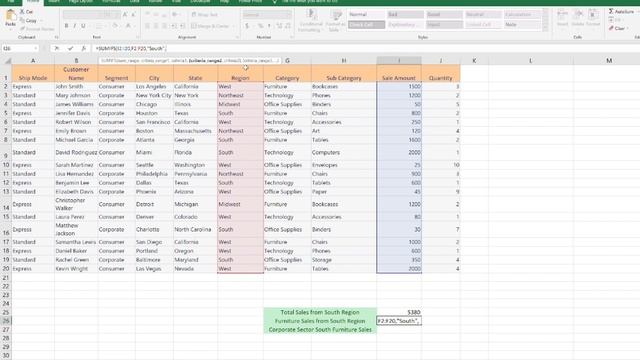This screenshot has width=640, height=360.
Task: Open Font group dialog launcher
Action: tap(137, 37)
